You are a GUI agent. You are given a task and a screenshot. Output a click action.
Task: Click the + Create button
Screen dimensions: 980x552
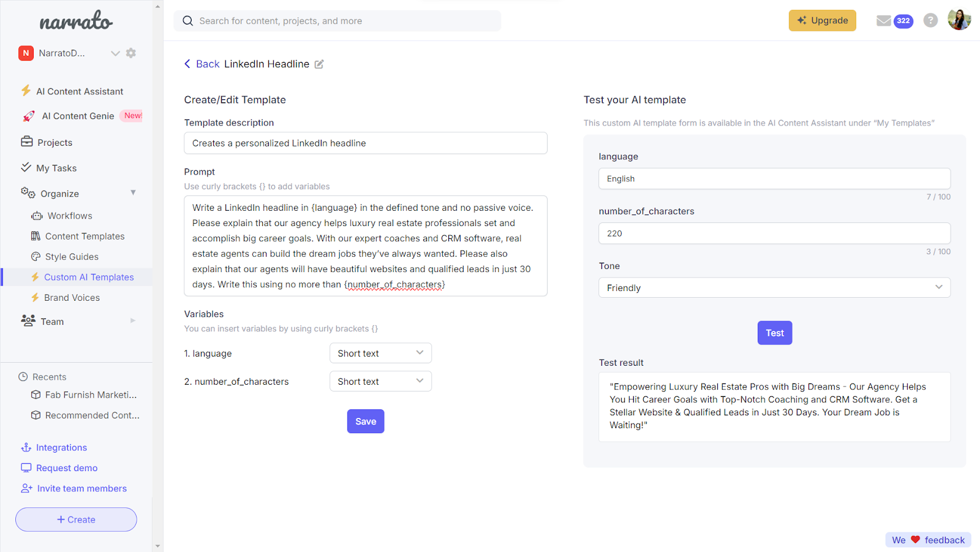76,520
